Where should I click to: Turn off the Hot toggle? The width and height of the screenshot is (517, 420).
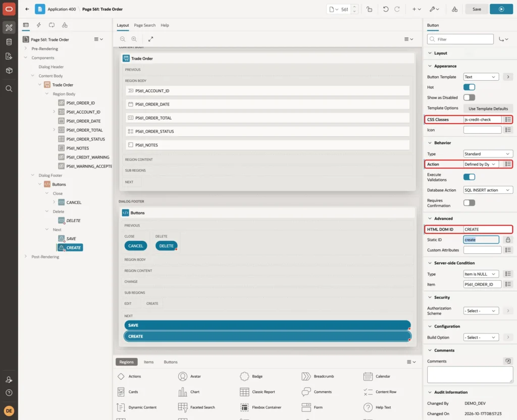(x=469, y=87)
